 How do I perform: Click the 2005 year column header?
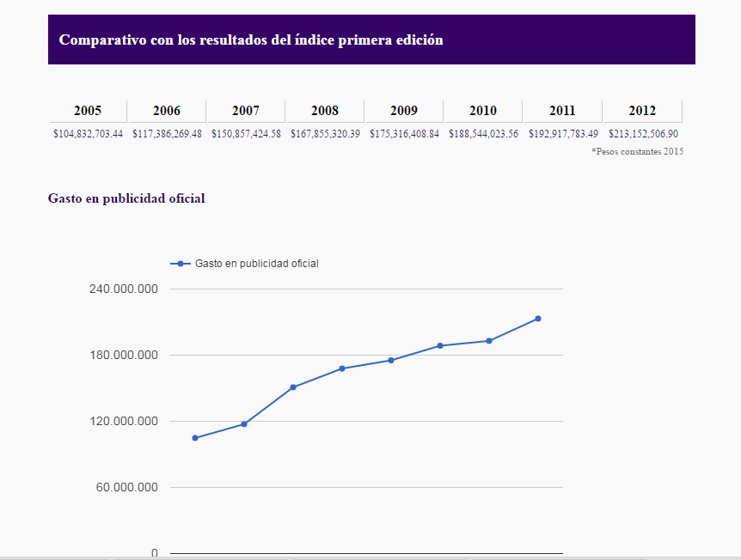[x=88, y=111]
